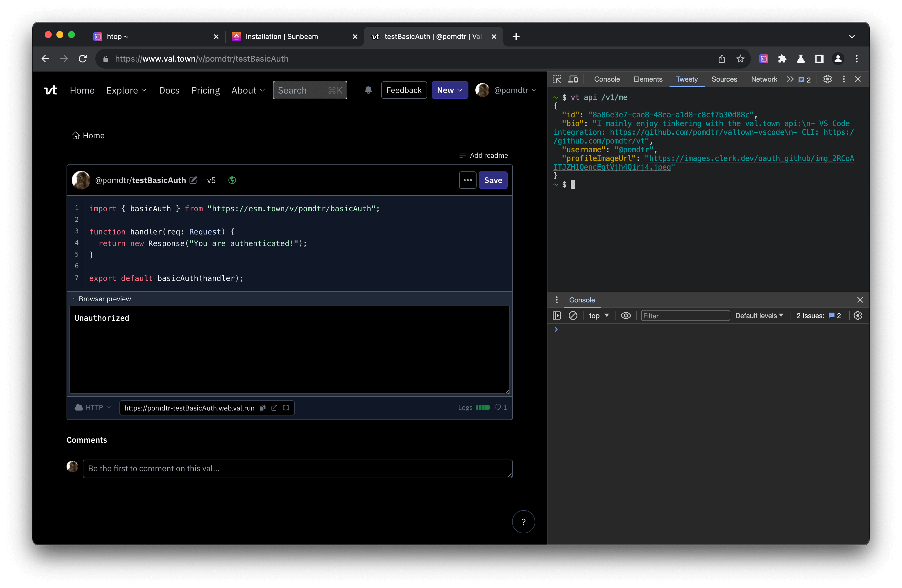The width and height of the screenshot is (902, 588).
Task: Click the green public globe icon
Action: pos(232,180)
